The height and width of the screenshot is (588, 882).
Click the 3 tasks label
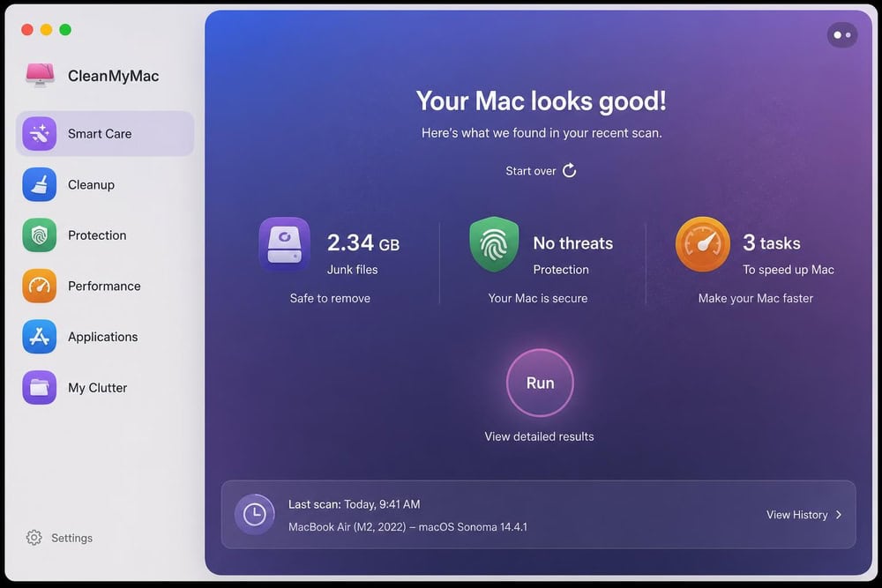[x=771, y=242]
